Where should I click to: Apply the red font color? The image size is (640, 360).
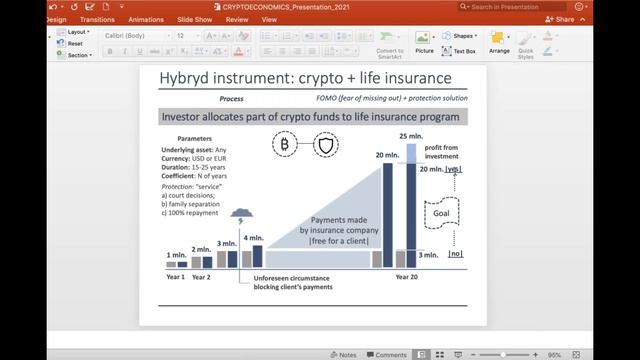238,51
